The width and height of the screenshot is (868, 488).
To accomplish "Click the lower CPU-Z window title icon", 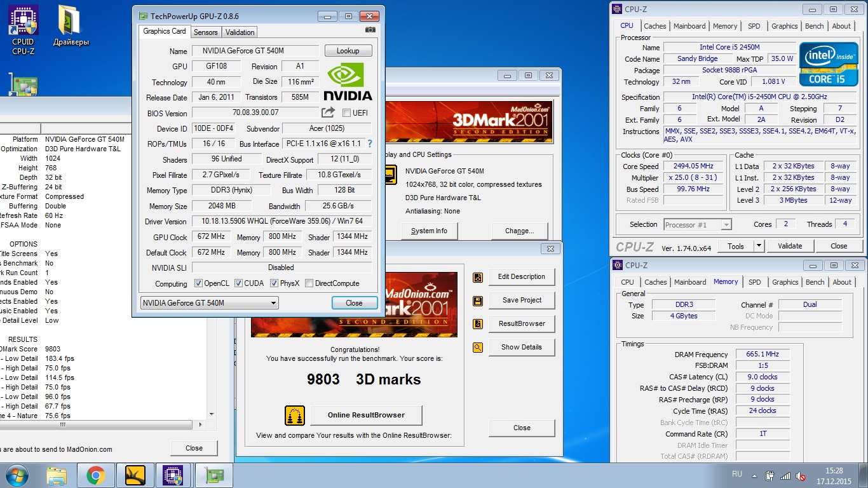I will tap(618, 265).
